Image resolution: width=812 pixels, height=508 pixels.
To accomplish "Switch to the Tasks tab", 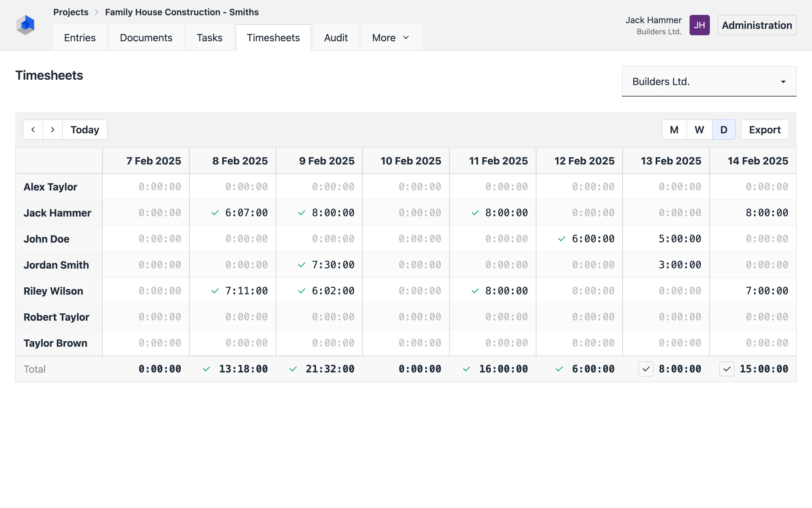I will point(209,38).
